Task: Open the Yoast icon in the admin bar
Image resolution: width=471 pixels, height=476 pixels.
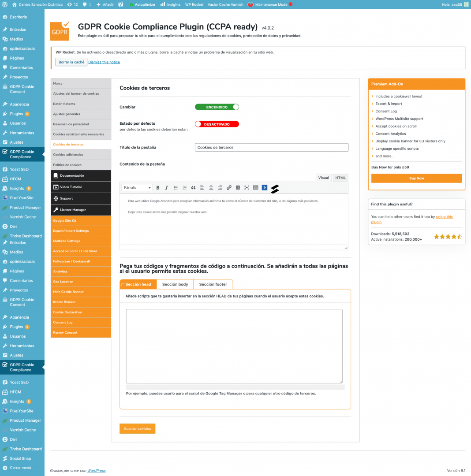Action: 120,4
